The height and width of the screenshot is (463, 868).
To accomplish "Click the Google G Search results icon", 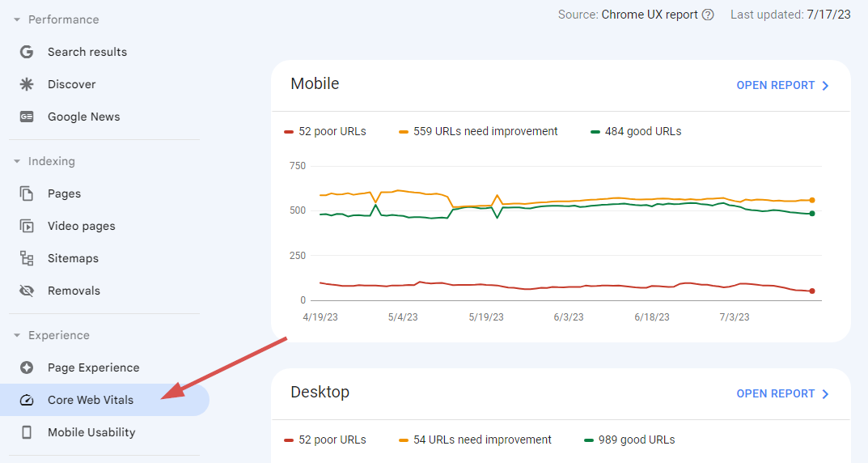I will 27,52.
